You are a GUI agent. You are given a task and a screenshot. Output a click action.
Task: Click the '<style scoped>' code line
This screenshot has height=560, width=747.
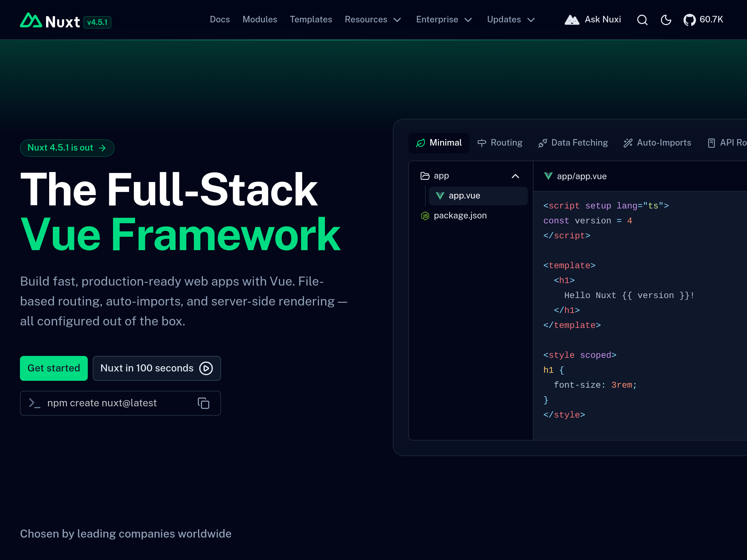(580, 355)
